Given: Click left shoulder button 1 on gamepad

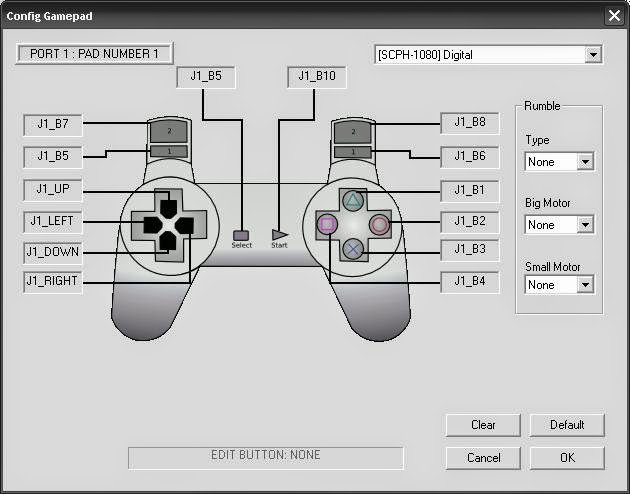Looking at the screenshot, I should (169, 151).
